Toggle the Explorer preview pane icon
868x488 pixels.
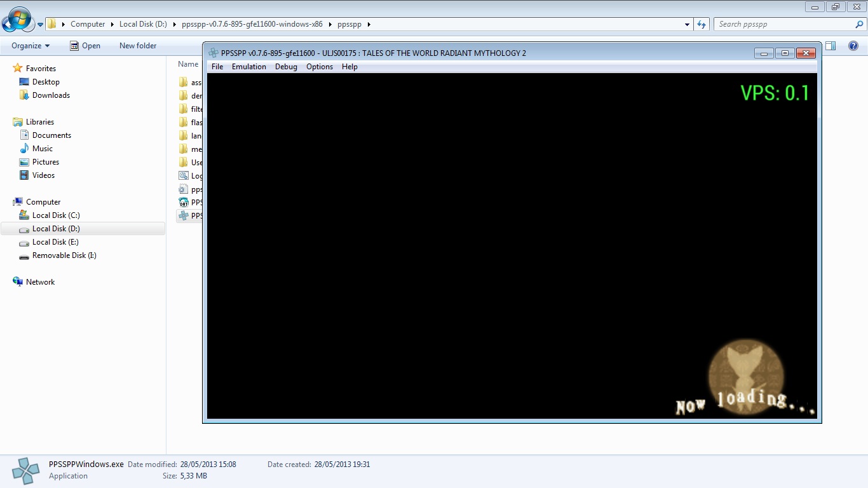click(831, 46)
